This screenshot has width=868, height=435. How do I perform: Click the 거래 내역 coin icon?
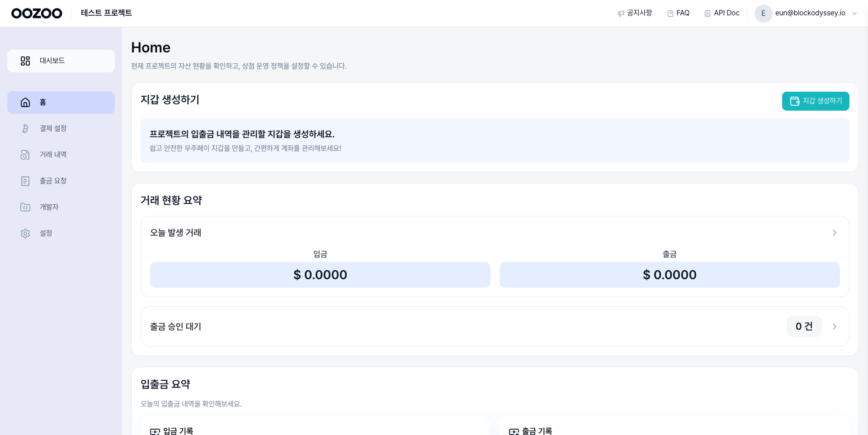(25, 155)
